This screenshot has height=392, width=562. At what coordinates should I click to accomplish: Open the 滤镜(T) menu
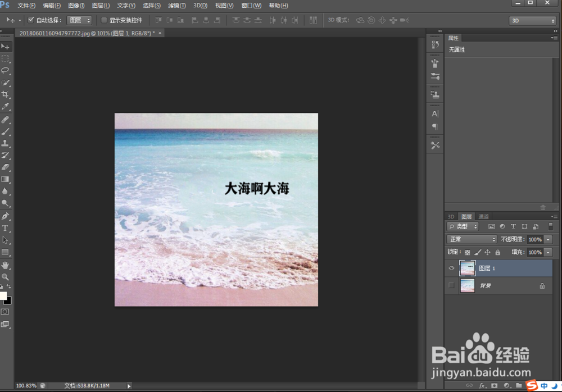point(176,6)
